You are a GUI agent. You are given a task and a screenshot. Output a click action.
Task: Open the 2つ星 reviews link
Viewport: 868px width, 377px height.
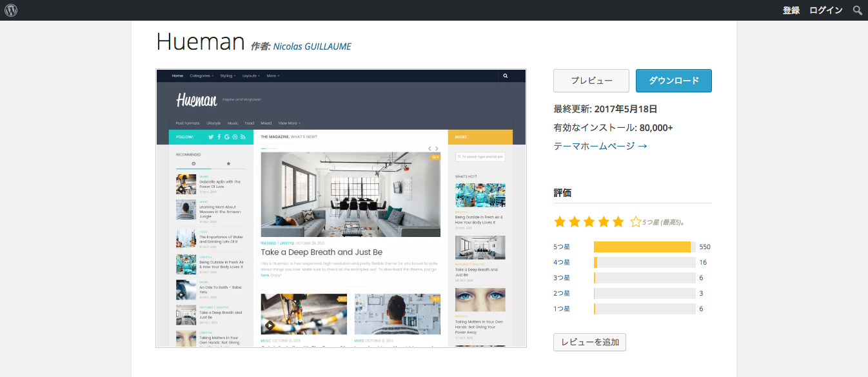562,293
